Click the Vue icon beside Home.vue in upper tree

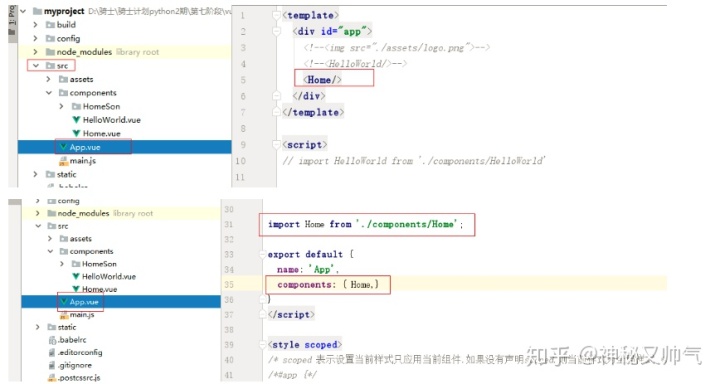pyautogui.click(x=76, y=133)
